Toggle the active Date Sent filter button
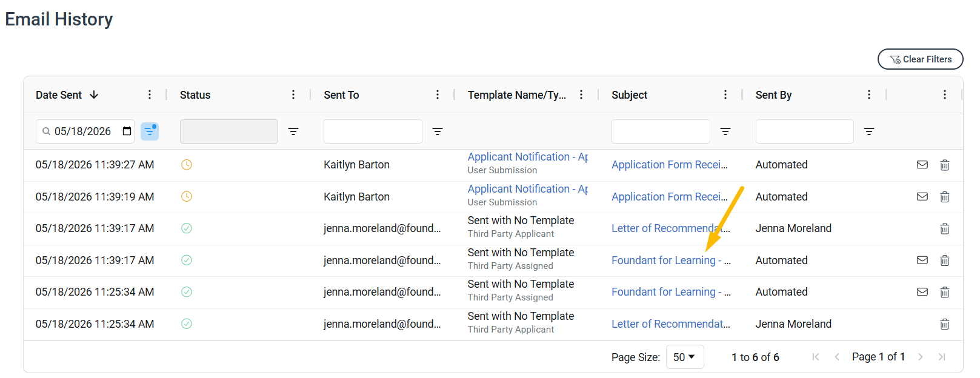This screenshot has width=980, height=378. 150,131
